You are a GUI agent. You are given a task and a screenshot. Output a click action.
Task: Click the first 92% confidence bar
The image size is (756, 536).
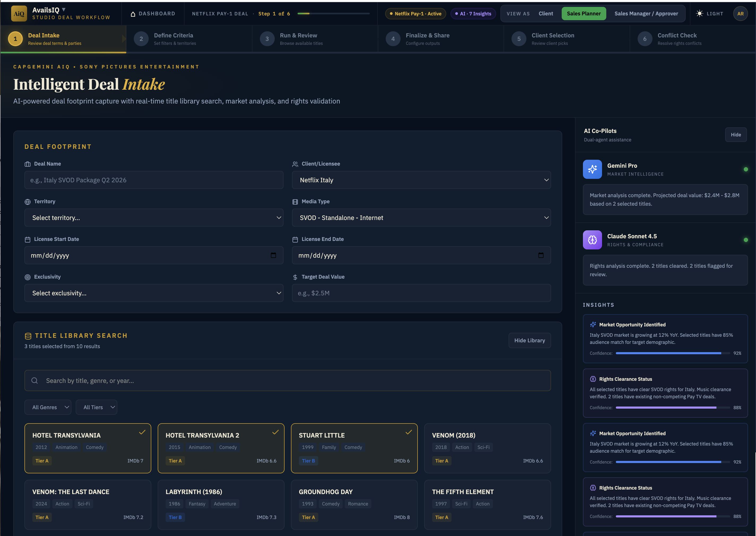[673, 353]
